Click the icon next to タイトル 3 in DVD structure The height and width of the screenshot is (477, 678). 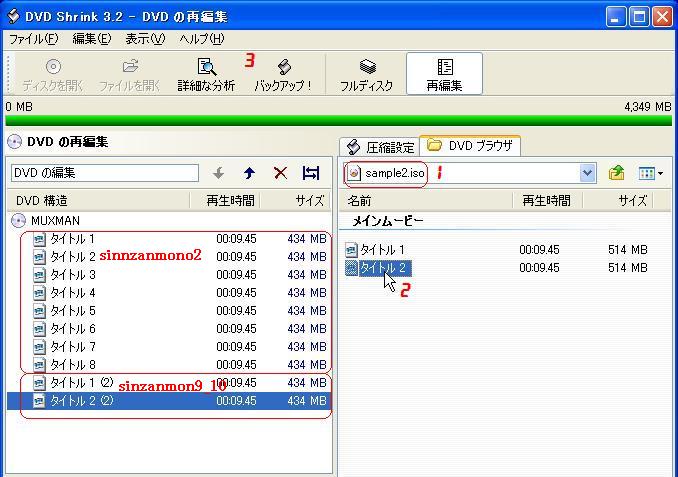(39, 275)
